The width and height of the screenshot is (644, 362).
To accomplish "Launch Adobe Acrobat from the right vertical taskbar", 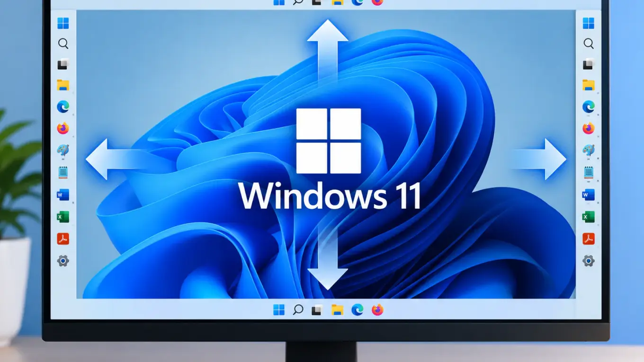I will 589,238.
